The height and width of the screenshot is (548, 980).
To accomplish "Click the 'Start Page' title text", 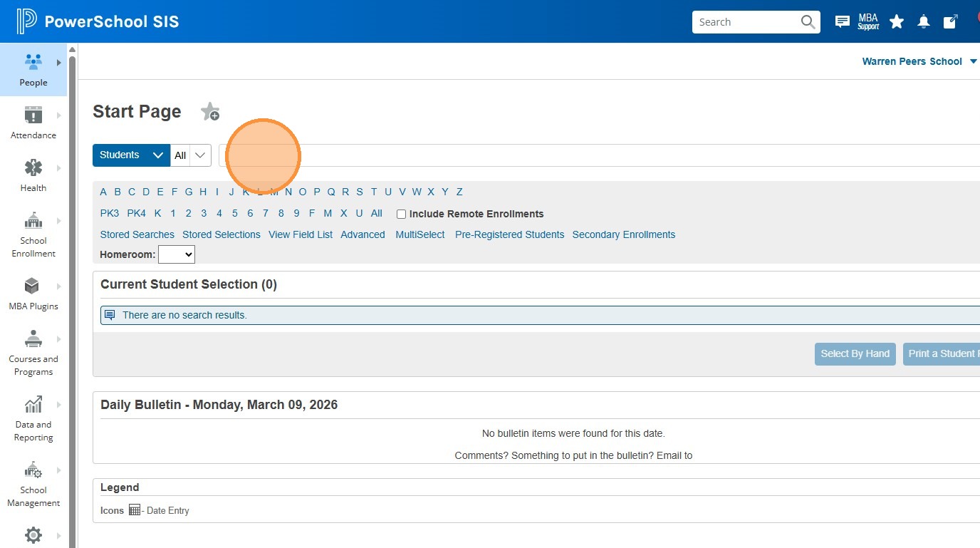I will click(x=137, y=112).
